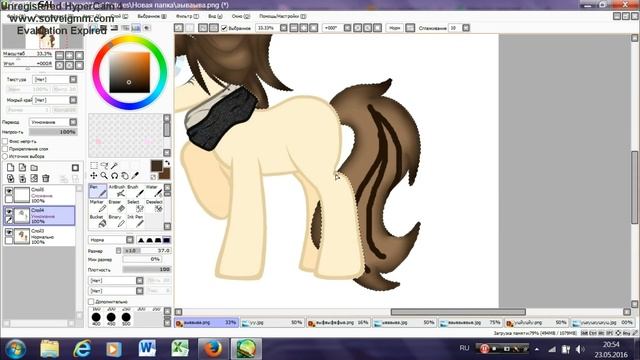Screen dimensions: 640x360
Task: Choose the magic wand tool
Action: click(x=114, y=165)
